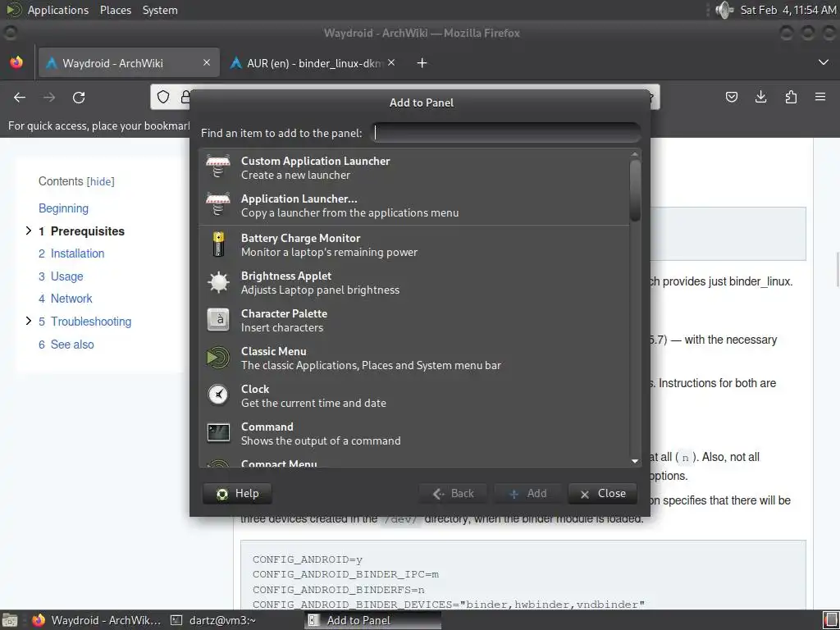Open the System menu
Viewport: 840px width, 630px height.
160,10
